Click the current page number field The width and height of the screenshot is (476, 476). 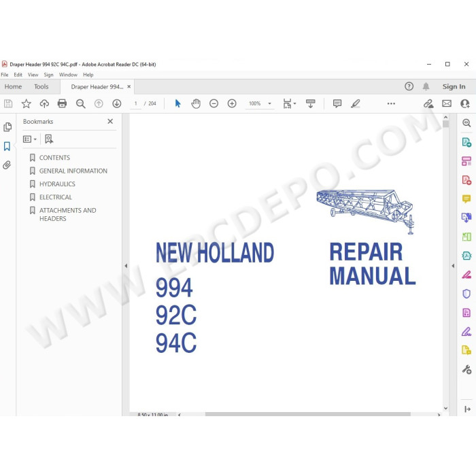pos(136,104)
